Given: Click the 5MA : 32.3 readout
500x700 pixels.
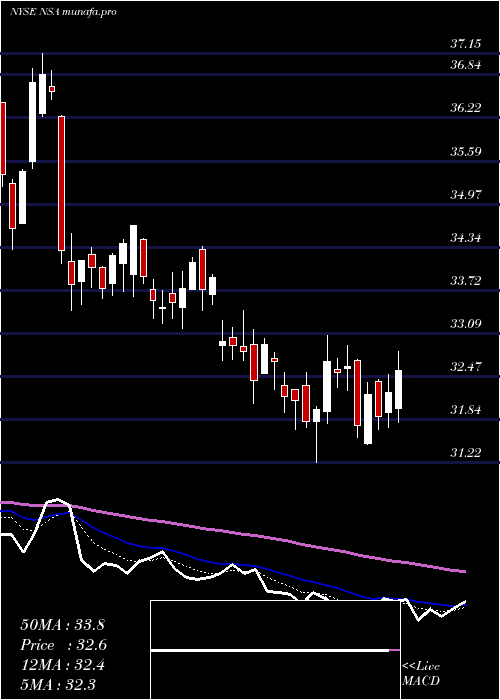Looking at the screenshot, I should [58, 684].
